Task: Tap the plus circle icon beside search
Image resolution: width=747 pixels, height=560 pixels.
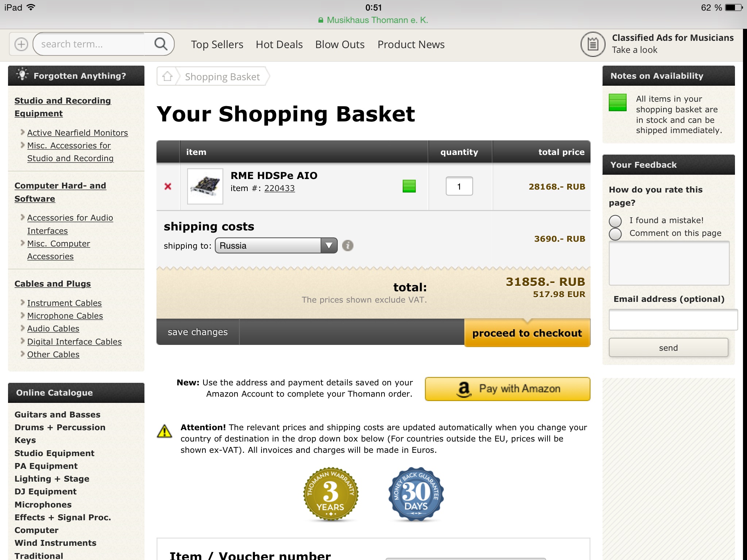Action: (21, 44)
